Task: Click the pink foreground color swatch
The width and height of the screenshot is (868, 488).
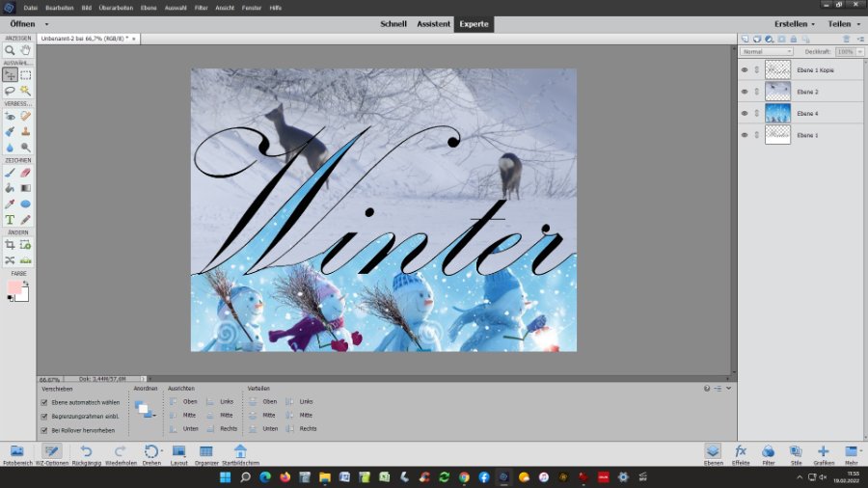Action: point(14,287)
